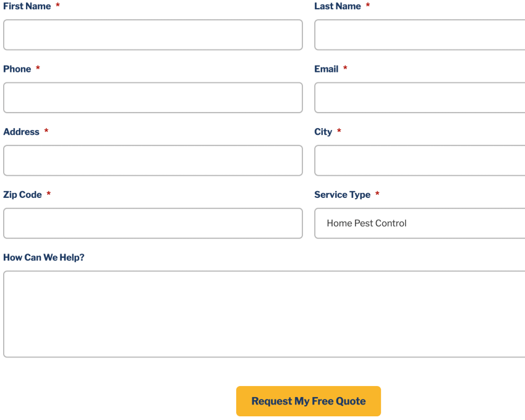Viewport: 525px width, 420px height.
Task: Select the Zip Code input field
Action: click(153, 223)
